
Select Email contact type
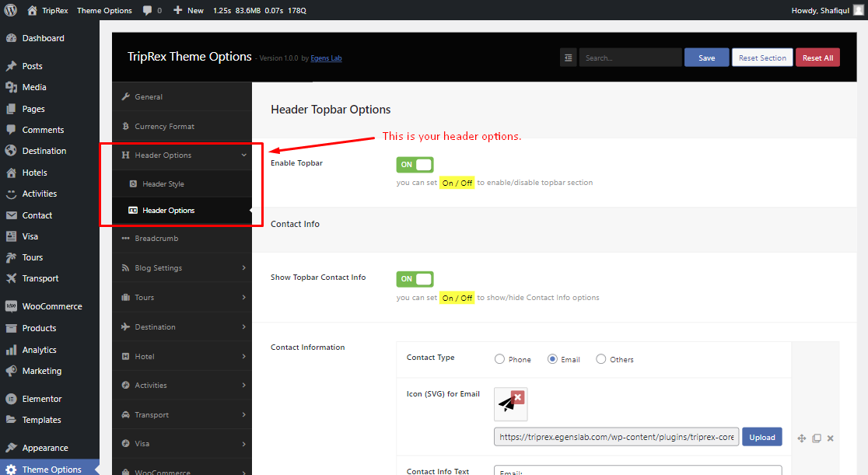(552, 359)
